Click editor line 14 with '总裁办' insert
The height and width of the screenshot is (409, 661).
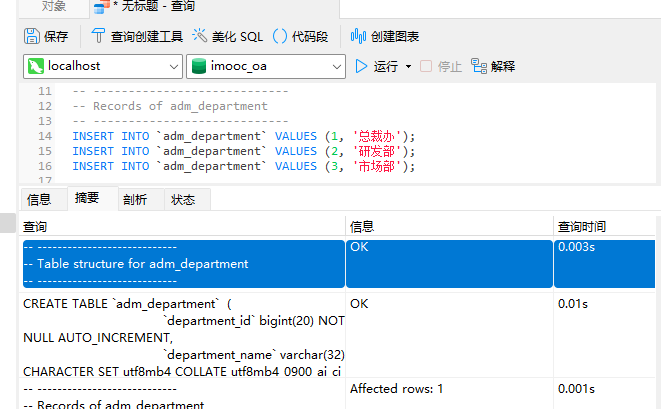tap(242, 136)
